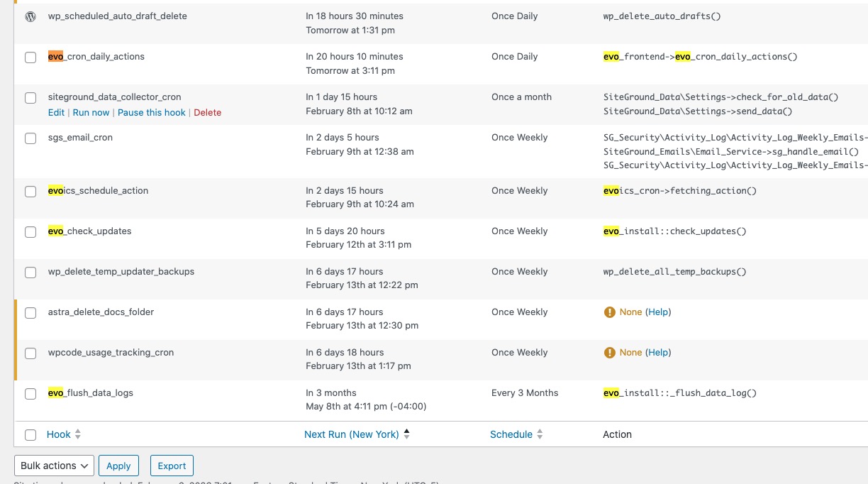Open the Help link for astra_delete_docs_folder
868x484 pixels.
[x=658, y=312]
